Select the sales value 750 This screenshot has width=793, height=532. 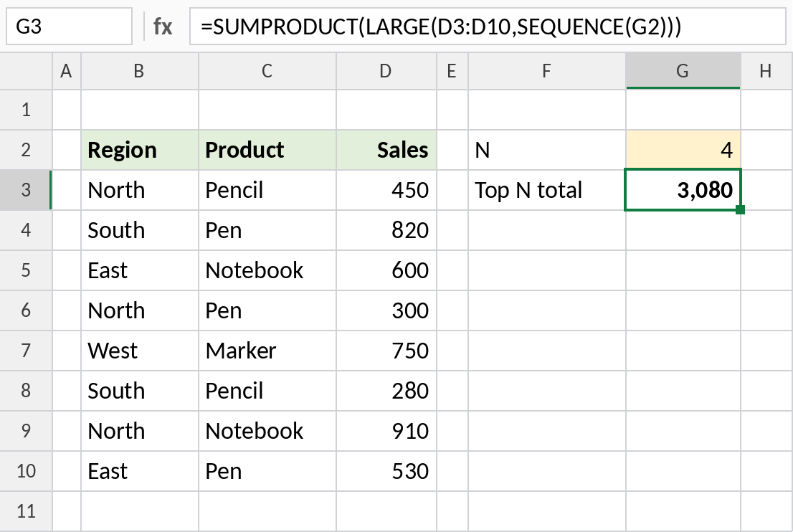386,351
